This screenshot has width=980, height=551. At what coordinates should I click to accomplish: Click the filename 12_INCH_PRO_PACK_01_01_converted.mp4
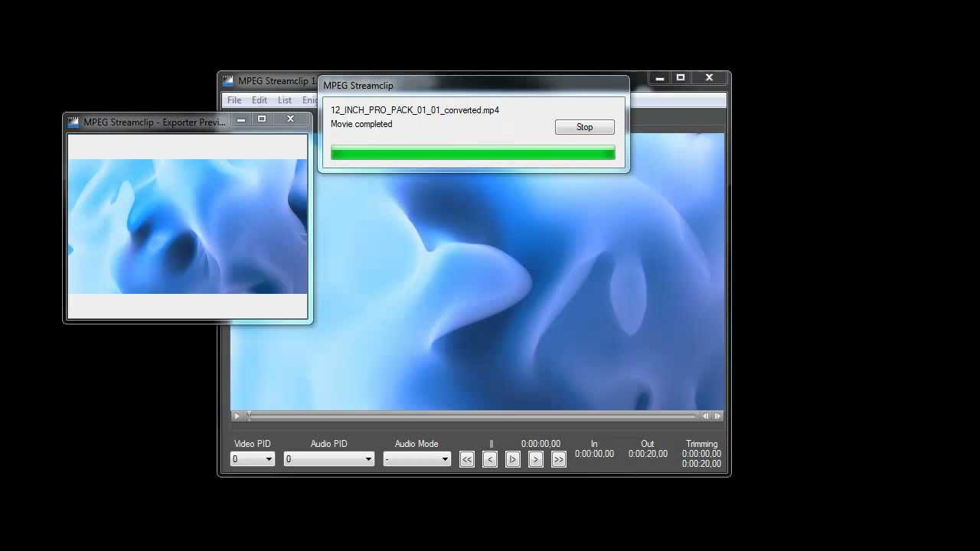[415, 110]
